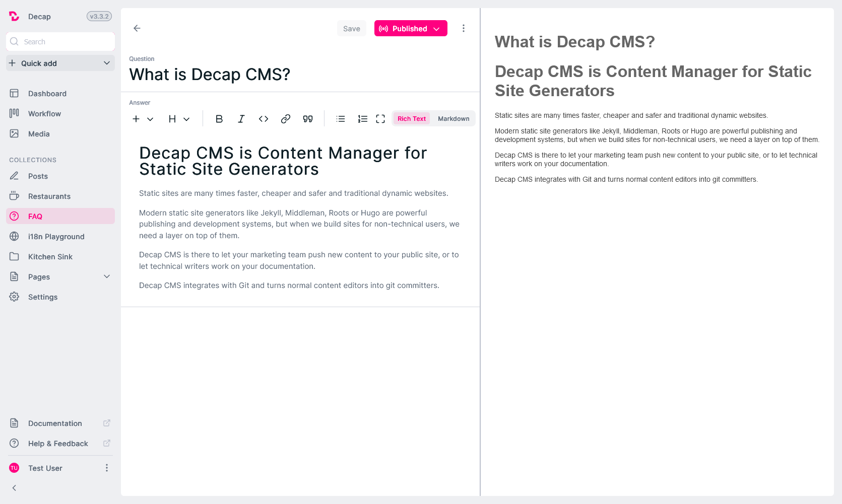
Task: Toggle fullscreen editor mode
Action: coord(380,119)
